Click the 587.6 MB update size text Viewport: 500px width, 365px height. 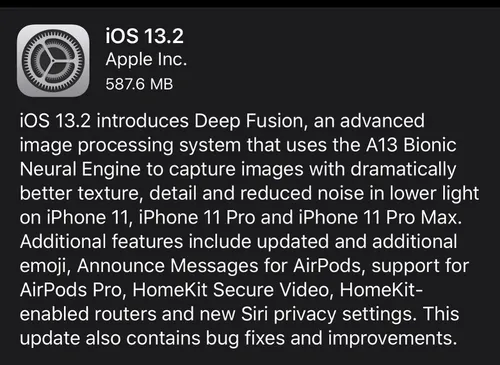pyautogui.click(x=139, y=84)
